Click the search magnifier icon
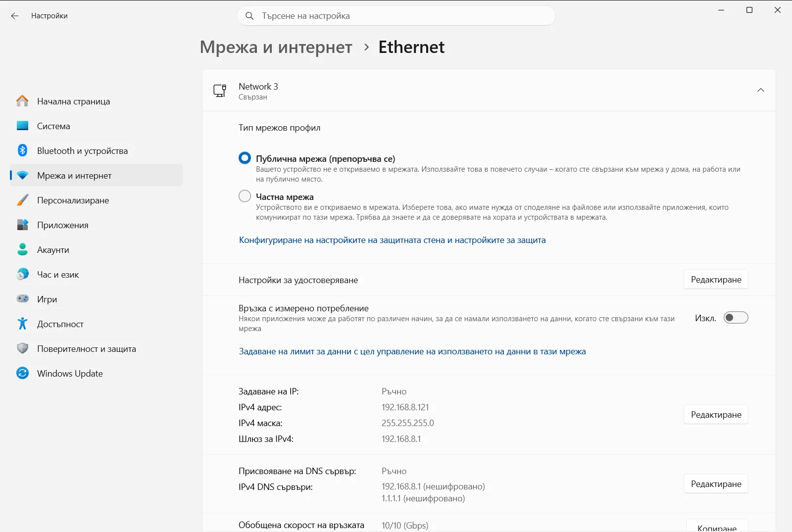 point(250,16)
